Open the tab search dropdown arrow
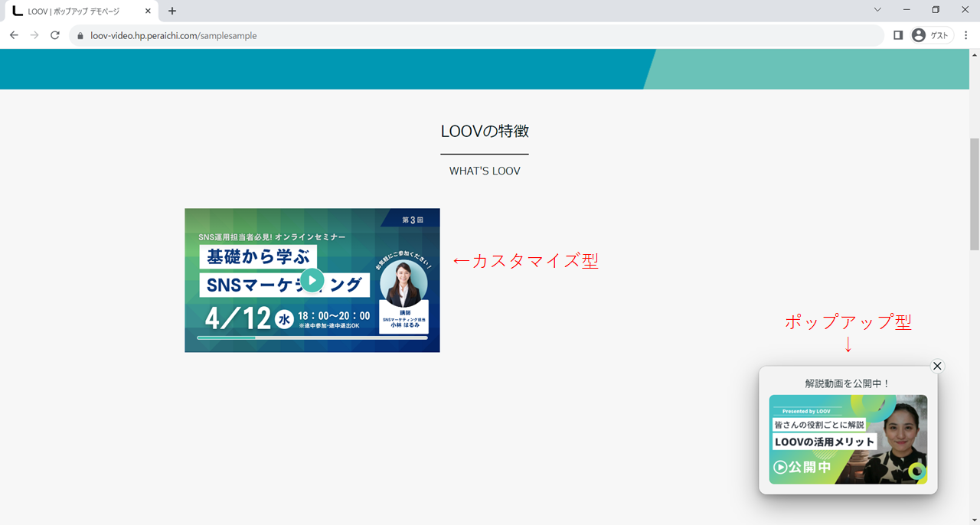The height and width of the screenshot is (525, 980). tap(877, 10)
